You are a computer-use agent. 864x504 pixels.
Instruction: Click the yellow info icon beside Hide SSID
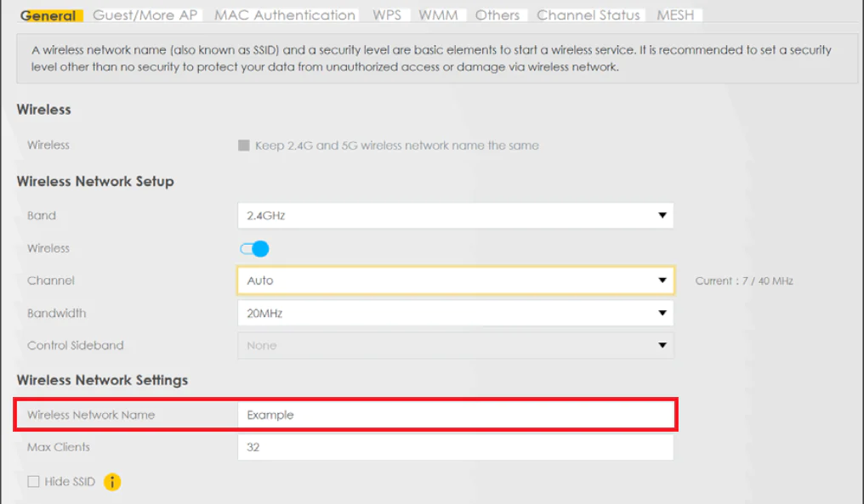point(112,482)
